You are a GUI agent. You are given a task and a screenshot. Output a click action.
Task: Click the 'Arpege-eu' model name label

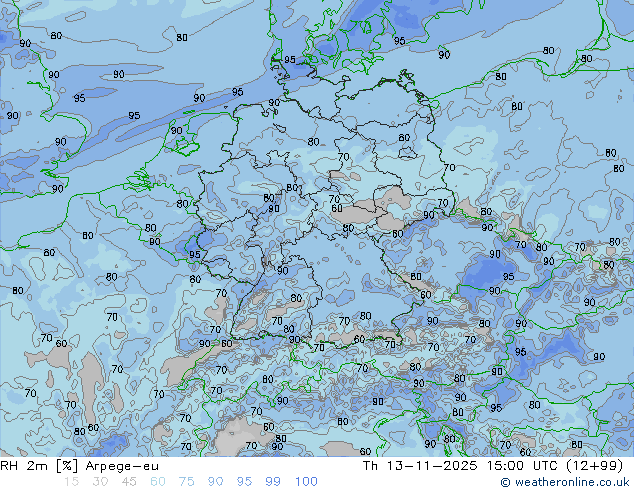click(122, 467)
